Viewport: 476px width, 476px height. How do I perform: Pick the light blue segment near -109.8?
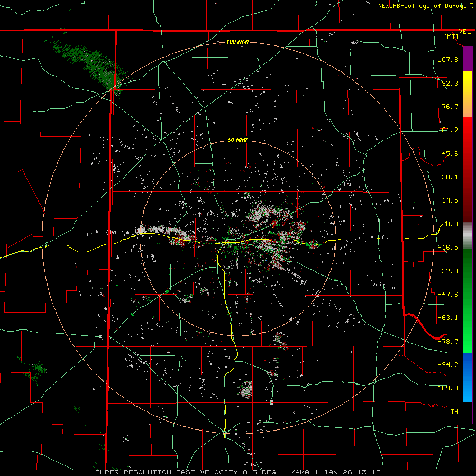pyautogui.click(x=467, y=390)
